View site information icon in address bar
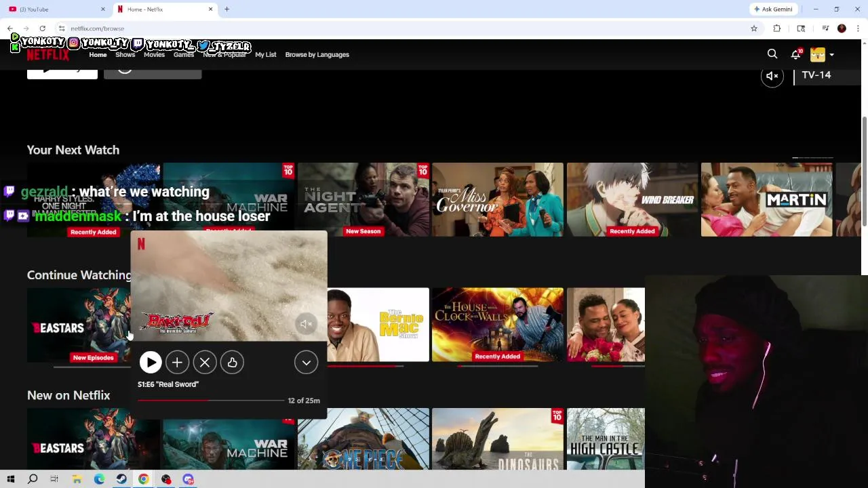 coord(62,28)
